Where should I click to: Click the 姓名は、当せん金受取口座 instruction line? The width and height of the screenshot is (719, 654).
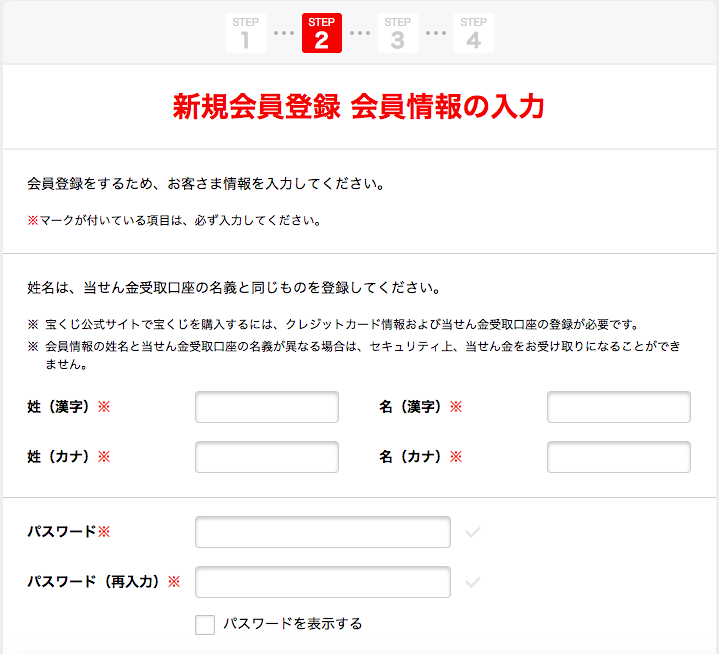point(234,288)
